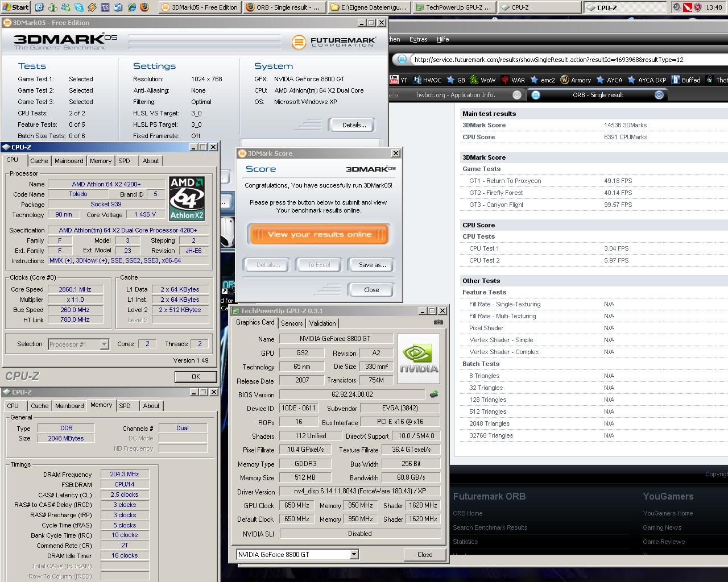Open the WoW bookmark
728x582 pixels.
(x=483, y=80)
